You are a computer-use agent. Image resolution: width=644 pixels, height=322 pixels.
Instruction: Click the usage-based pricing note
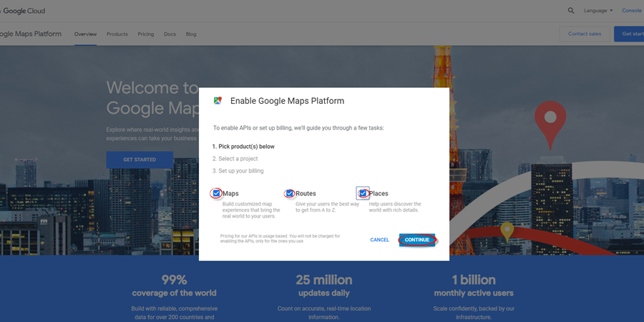(x=280, y=238)
